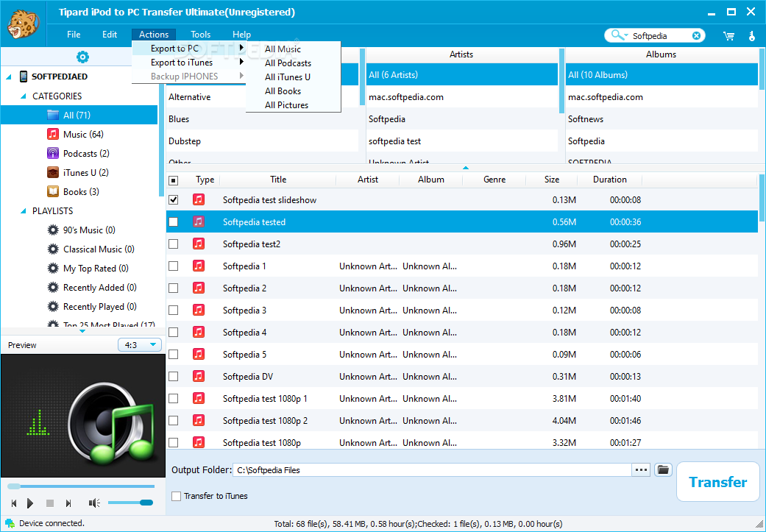Select the iTunes U category icon
The width and height of the screenshot is (766, 532).
pos(53,172)
